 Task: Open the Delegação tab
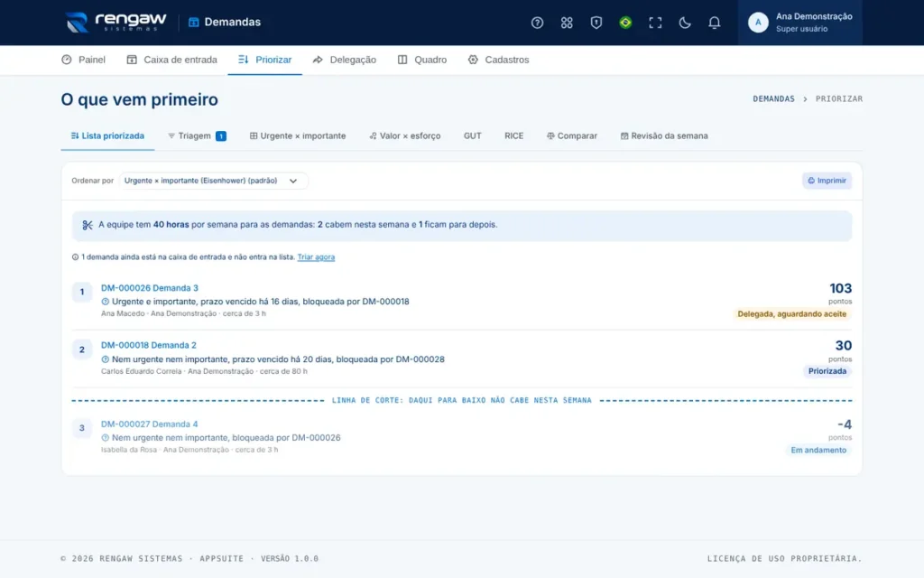344,60
